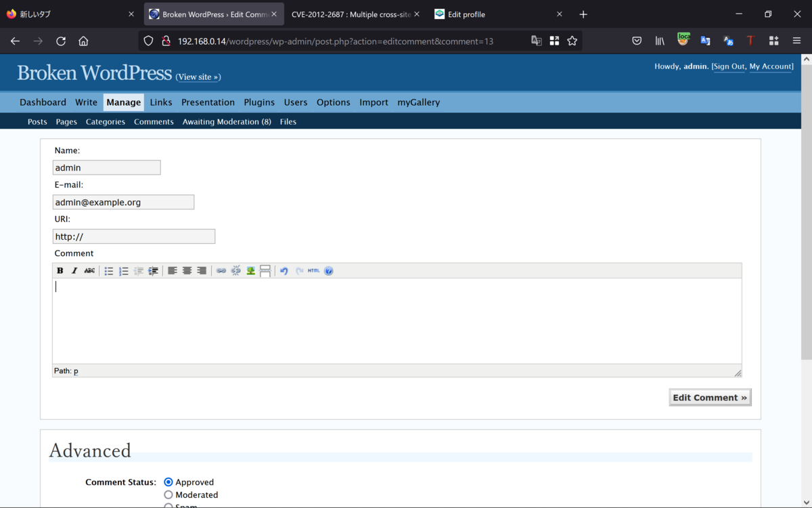
Task: Apply strikethrough (ABC) formatting
Action: coord(89,271)
